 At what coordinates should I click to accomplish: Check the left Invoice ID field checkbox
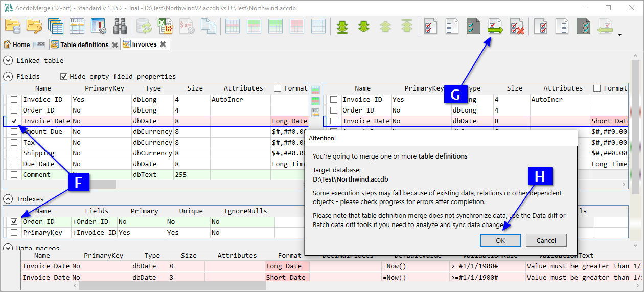(14, 100)
